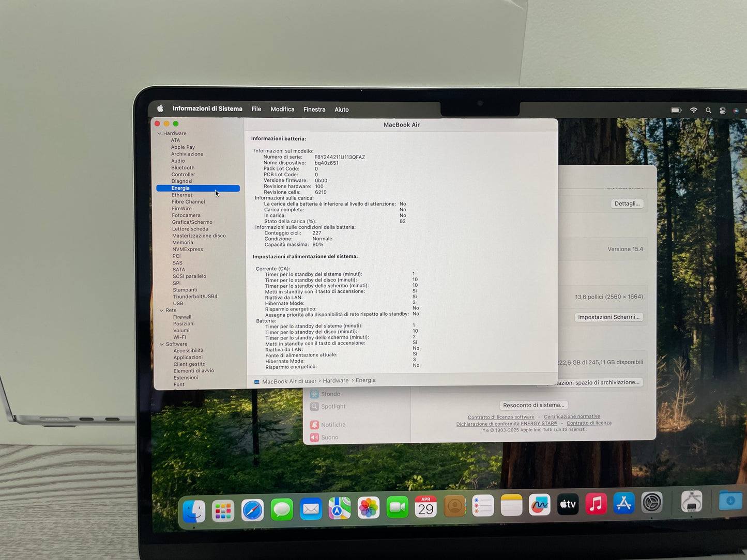The height and width of the screenshot is (560, 747).
Task: Select Ethernet in sidebar
Action: [182, 195]
